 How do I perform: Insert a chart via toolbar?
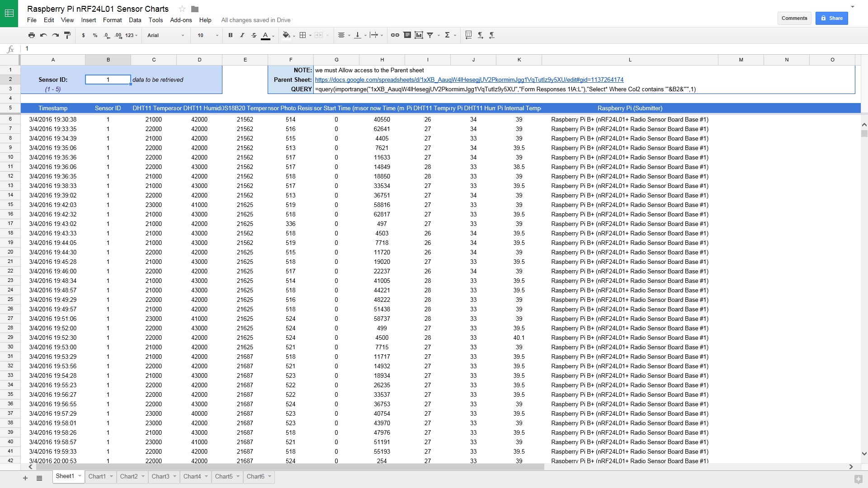tap(419, 35)
